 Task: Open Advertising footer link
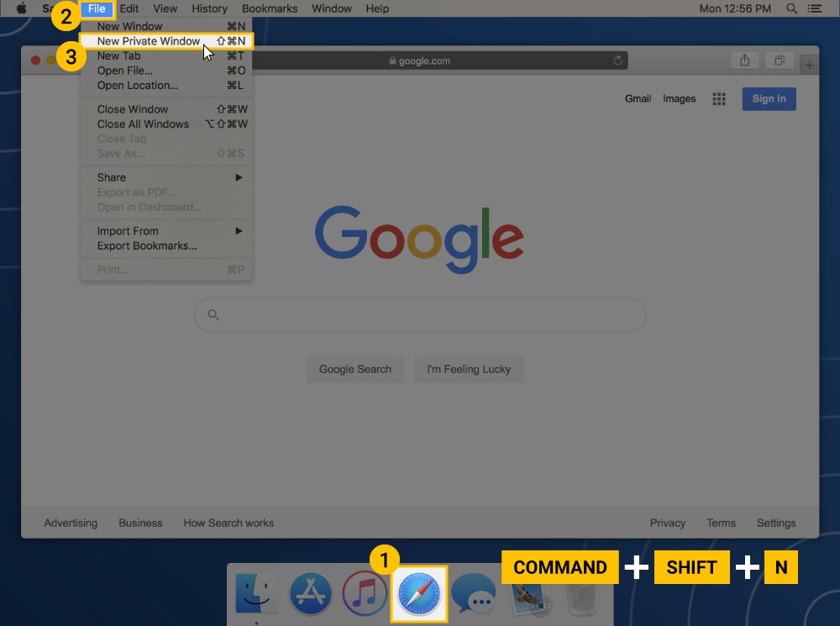point(71,523)
